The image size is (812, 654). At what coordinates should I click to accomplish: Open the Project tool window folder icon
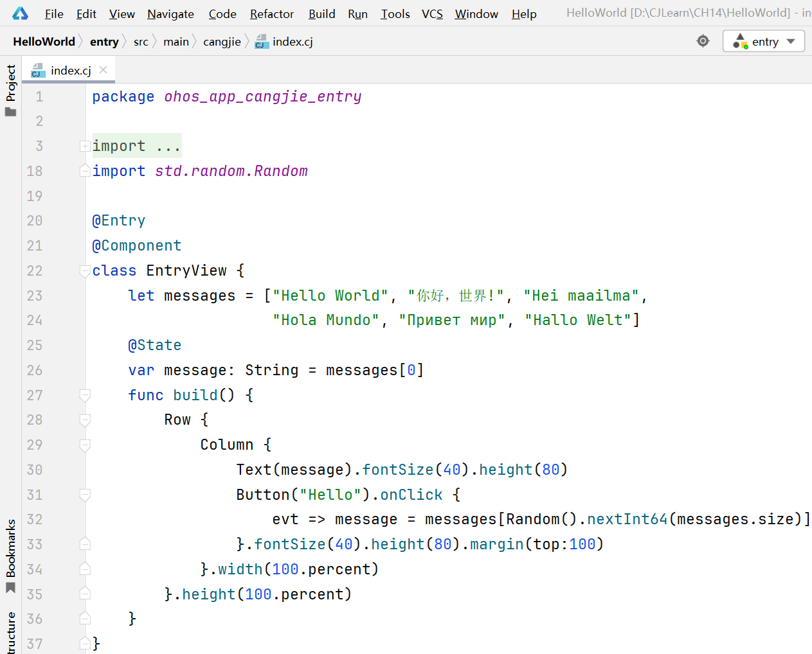click(x=11, y=112)
